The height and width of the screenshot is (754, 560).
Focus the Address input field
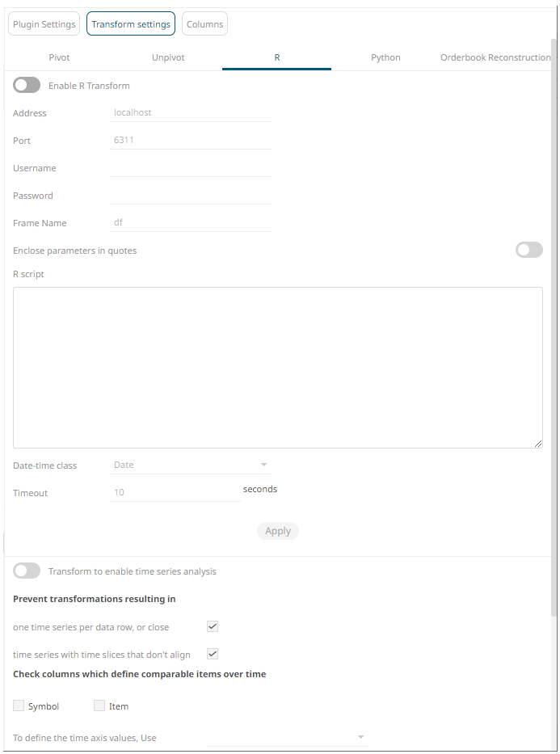click(191, 112)
